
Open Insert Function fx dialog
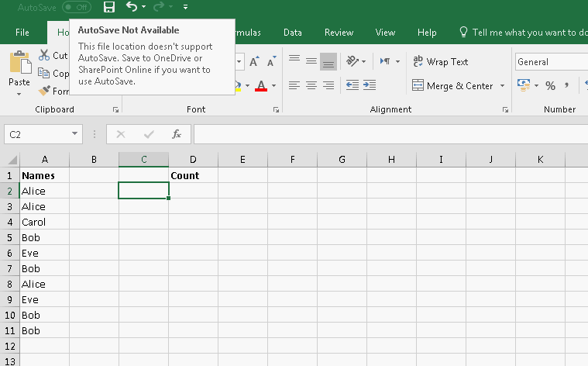[177, 134]
